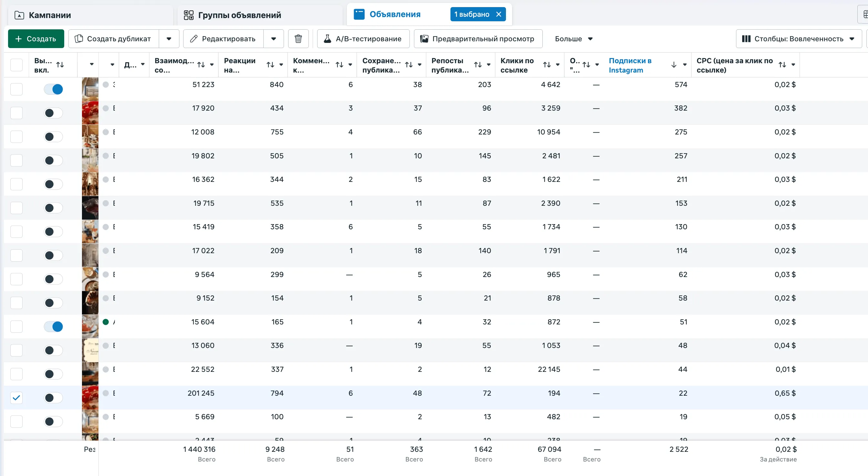Sort by Взаимод... column arrows
868x476 pixels.
(x=201, y=65)
